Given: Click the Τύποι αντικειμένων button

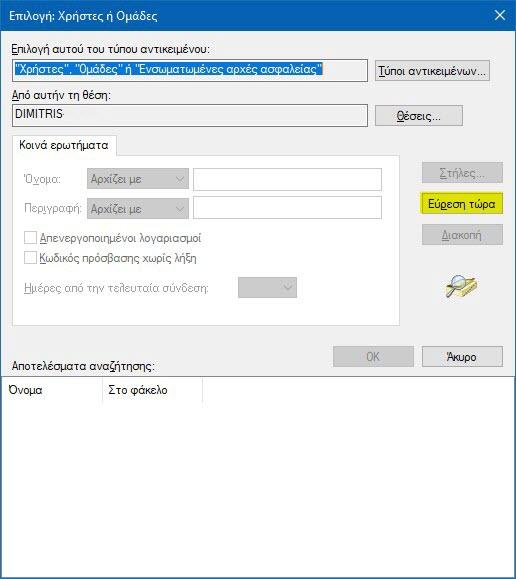Looking at the screenshot, I should pos(432,71).
